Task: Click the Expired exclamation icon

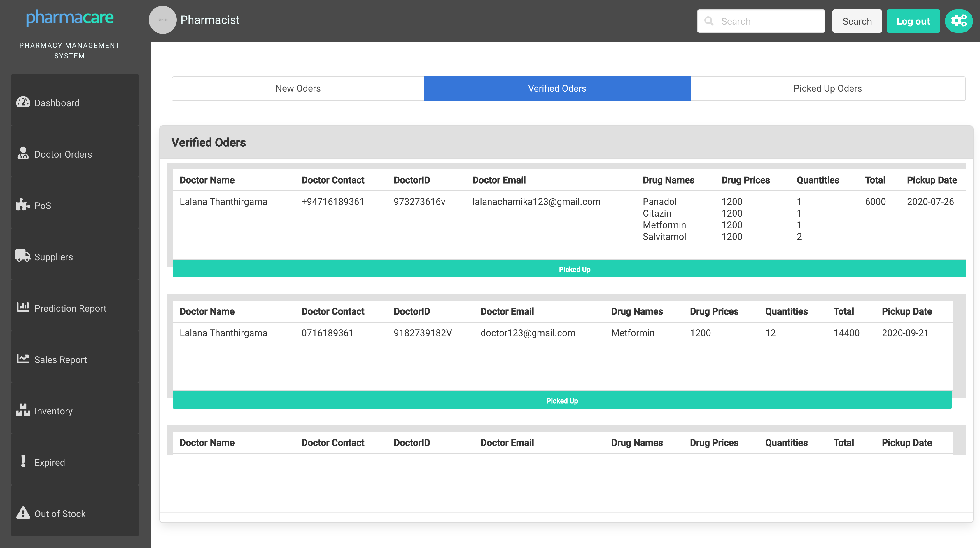Action: pos(23,461)
